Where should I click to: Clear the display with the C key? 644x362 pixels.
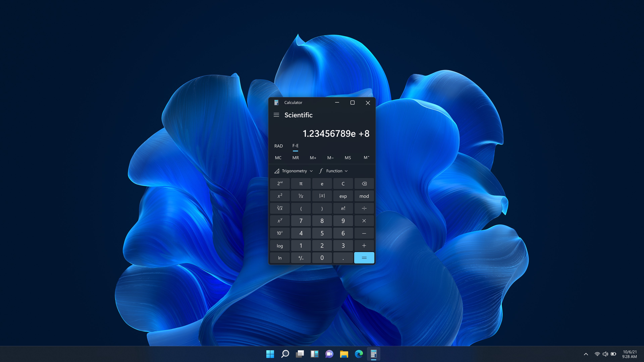click(343, 183)
